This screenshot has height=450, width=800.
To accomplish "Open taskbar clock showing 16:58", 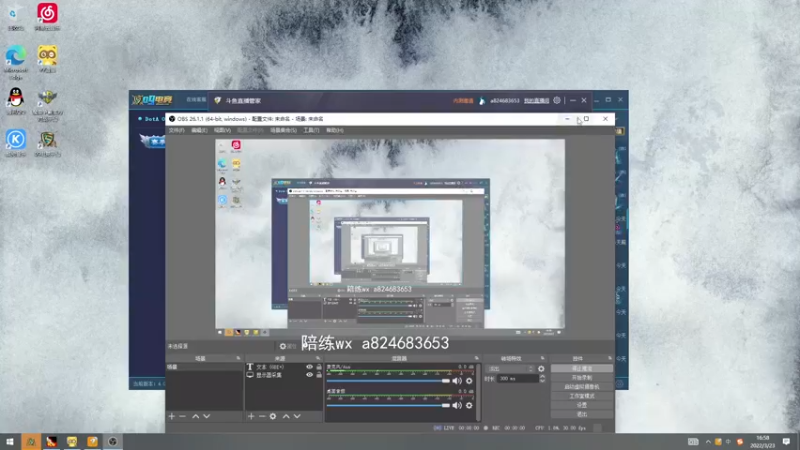I will click(x=762, y=442).
